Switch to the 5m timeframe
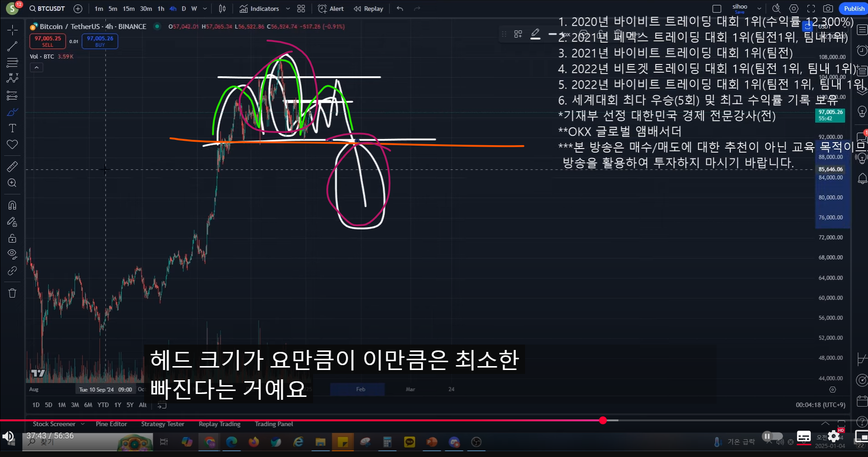The image size is (868, 457). click(x=113, y=9)
